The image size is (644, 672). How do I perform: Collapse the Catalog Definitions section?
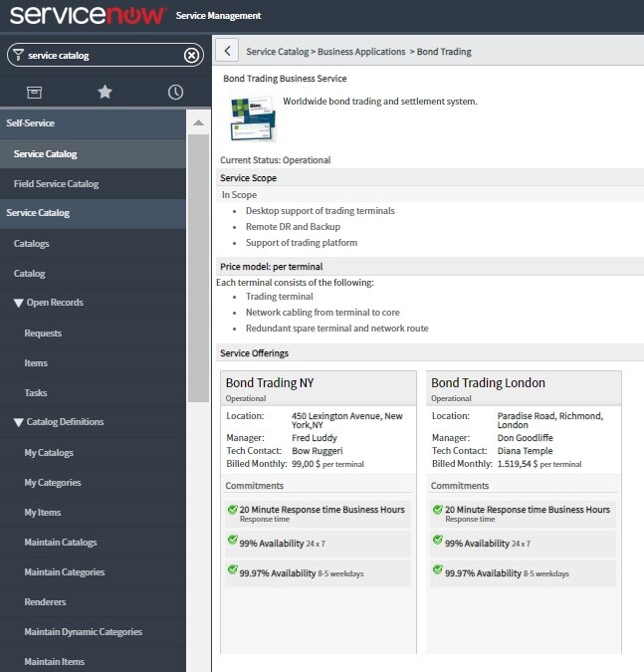[x=19, y=422]
